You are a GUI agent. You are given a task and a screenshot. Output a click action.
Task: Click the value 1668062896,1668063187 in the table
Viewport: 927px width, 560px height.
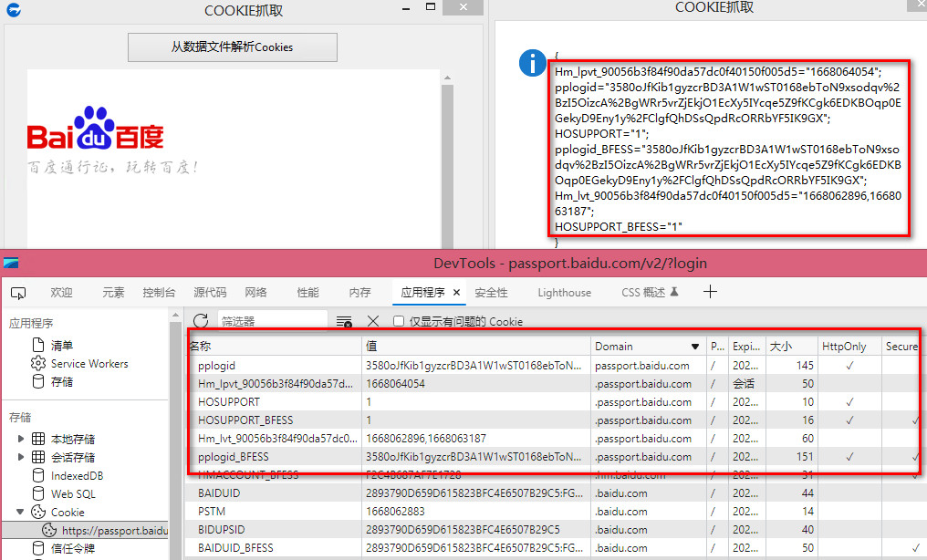pos(426,439)
